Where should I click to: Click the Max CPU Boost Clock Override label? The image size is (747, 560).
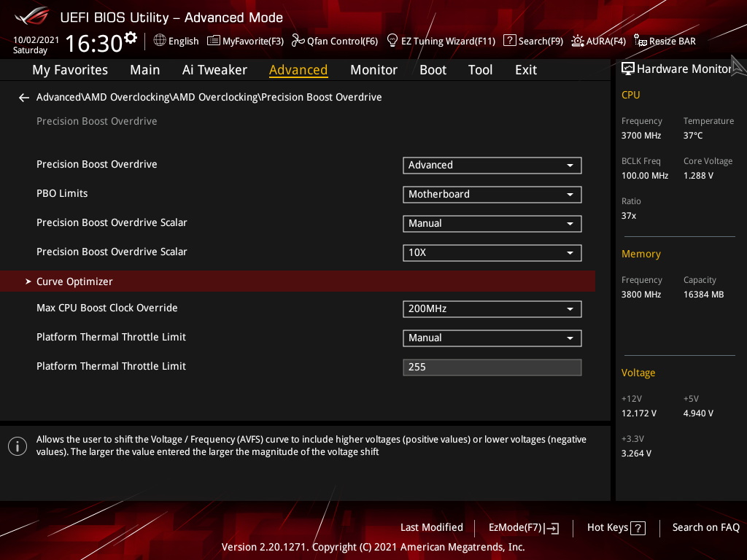click(x=107, y=308)
